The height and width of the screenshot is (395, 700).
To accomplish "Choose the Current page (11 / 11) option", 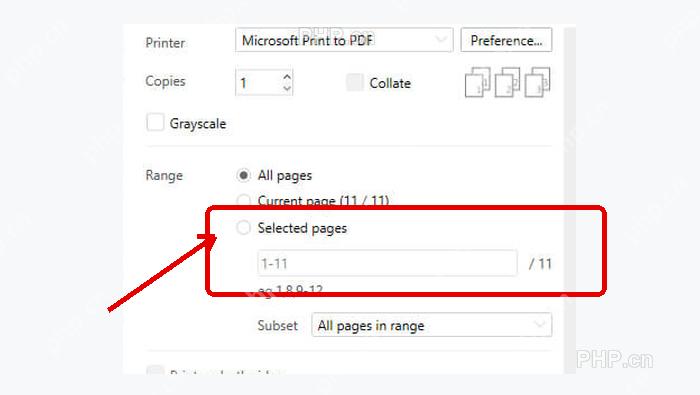I will tap(243, 200).
